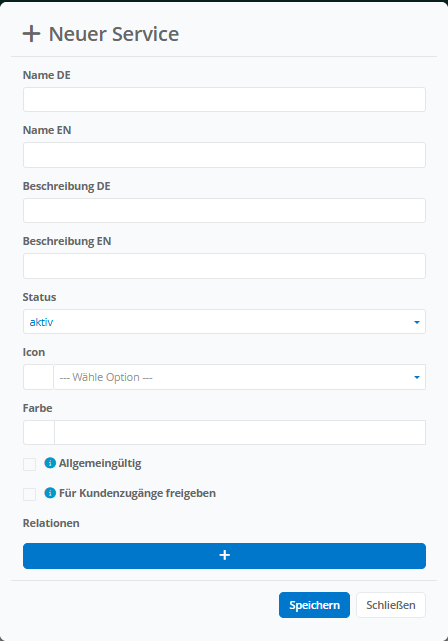Click the arrow of the Status select
448x641 pixels.
417,322
